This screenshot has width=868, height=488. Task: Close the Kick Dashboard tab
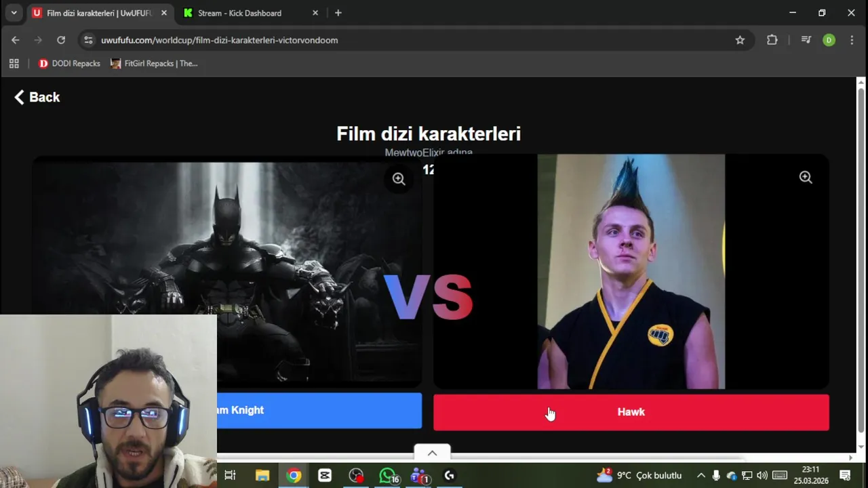315,13
